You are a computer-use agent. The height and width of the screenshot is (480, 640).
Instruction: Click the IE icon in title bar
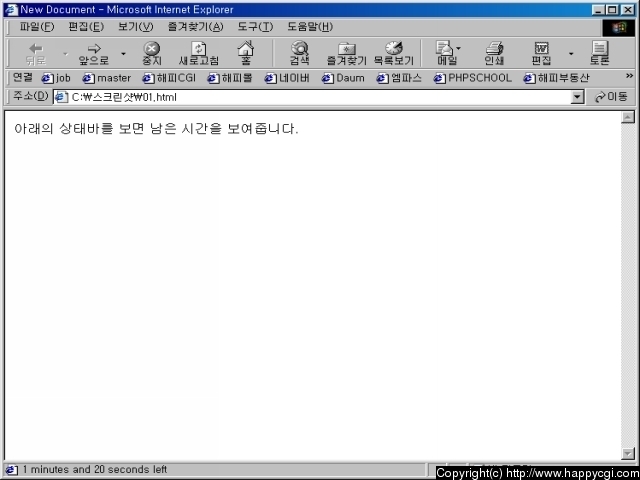click(x=11, y=10)
